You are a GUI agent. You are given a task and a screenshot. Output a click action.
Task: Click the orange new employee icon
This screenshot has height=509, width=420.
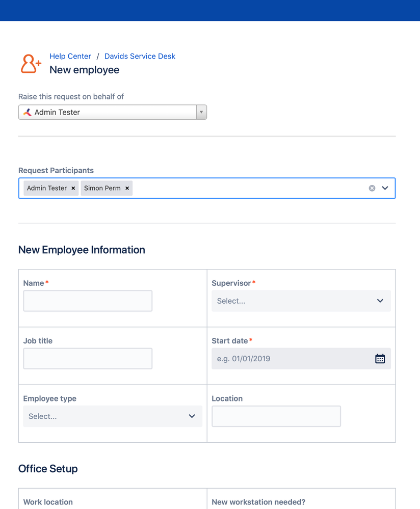coord(31,64)
